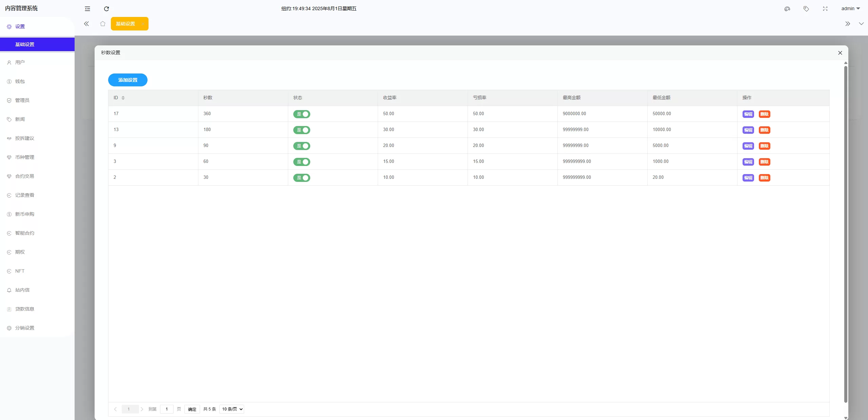Toggle status switch for 30 seconds row
This screenshot has width=868, height=420.
click(302, 178)
